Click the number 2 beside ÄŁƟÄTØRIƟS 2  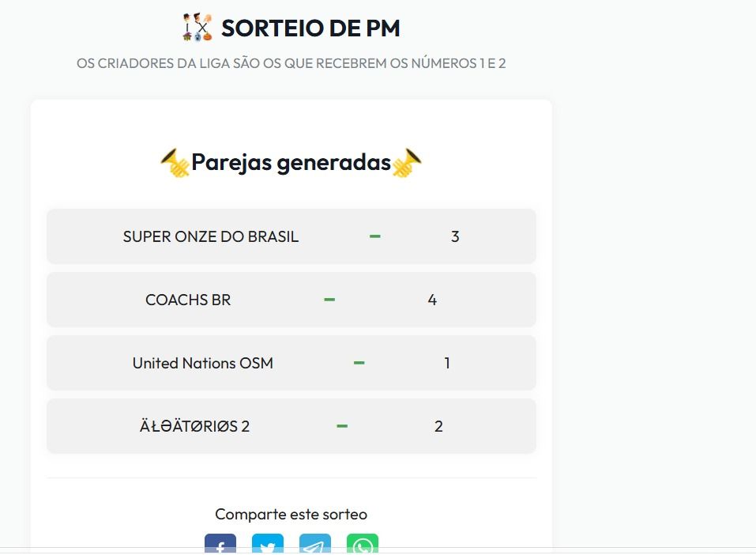[438, 425]
